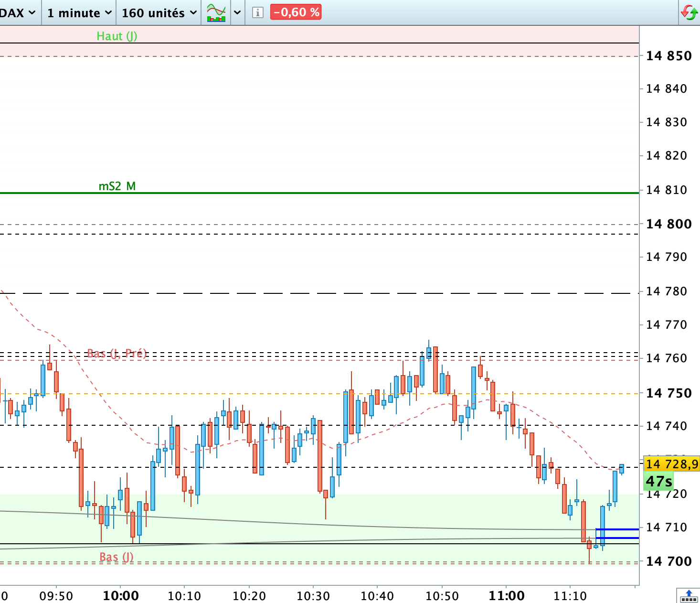
Task: Click the 10:10 time axis label
Action: [x=185, y=596]
